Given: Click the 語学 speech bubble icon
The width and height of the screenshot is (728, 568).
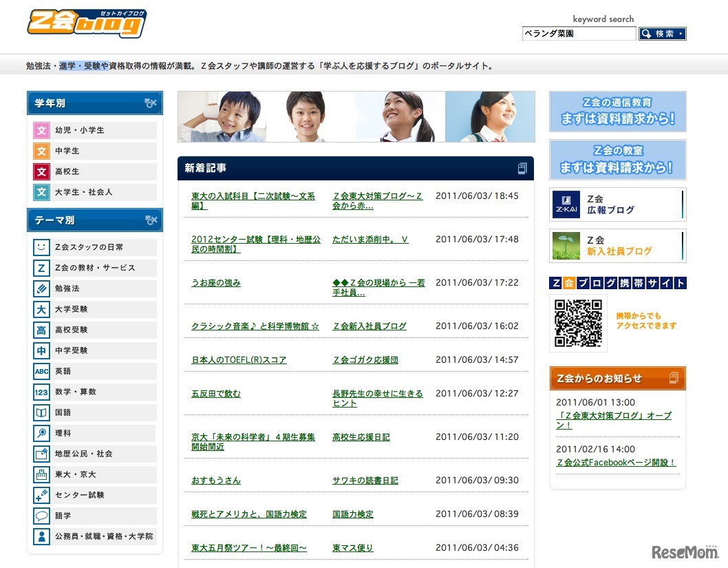Looking at the screenshot, I should (x=41, y=516).
